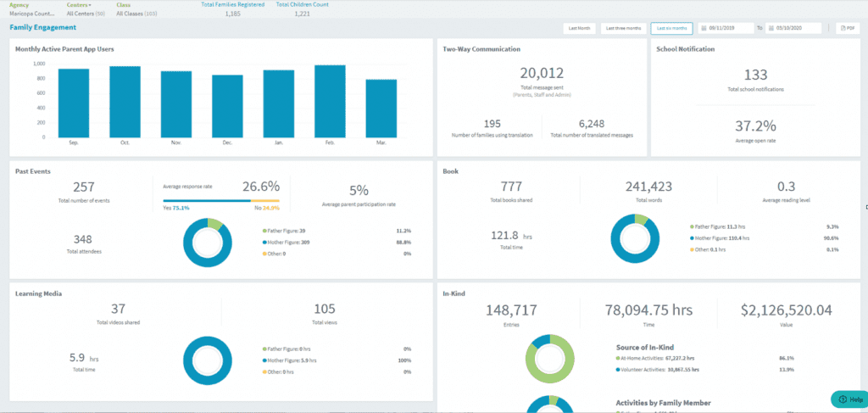868x413 pixels.
Task: Click the green Father Figure: 39 legend dot
Action: [x=264, y=231]
